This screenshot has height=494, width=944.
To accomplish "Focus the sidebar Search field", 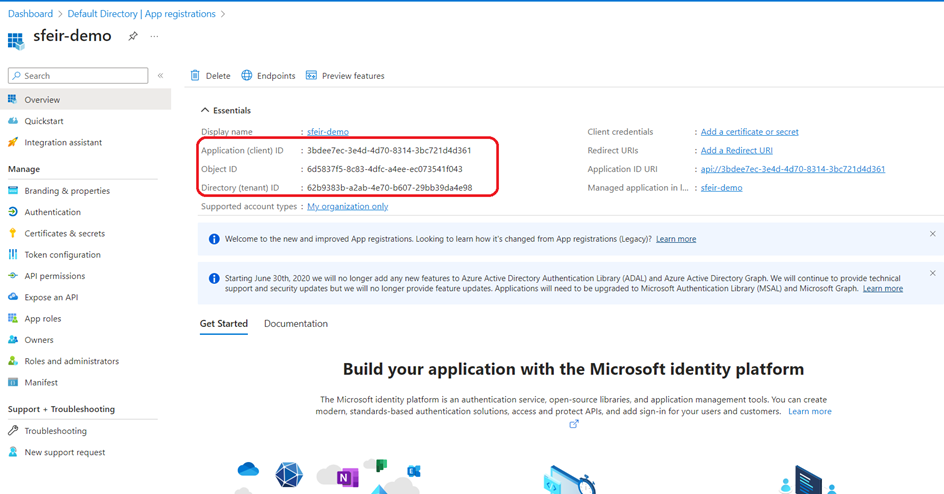I will click(78, 75).
